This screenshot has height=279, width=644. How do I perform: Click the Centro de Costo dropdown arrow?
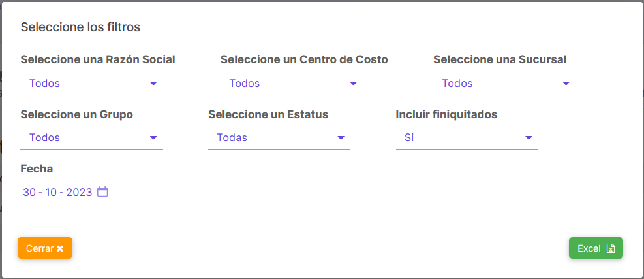point(353,84)
